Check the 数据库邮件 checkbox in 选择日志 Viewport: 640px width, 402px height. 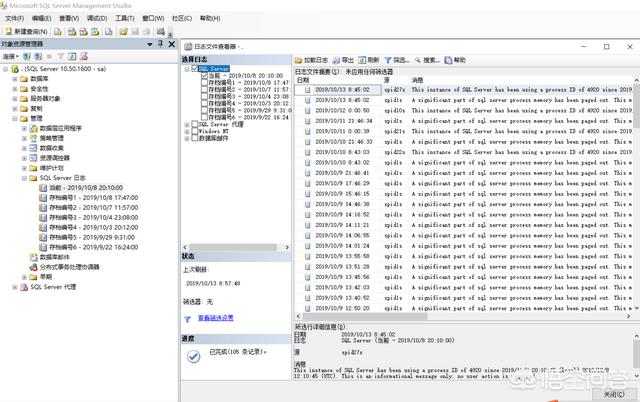195,138
